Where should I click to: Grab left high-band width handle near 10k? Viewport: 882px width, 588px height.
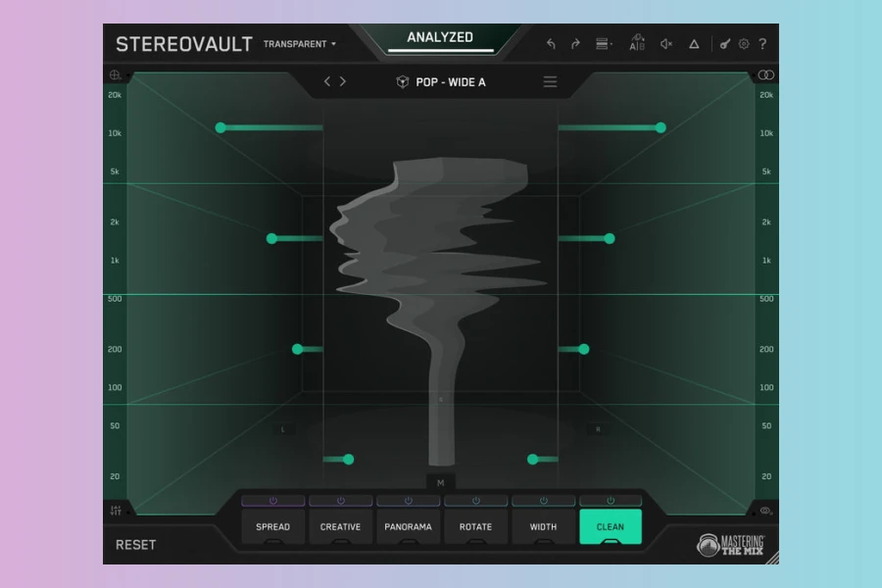(220, 127)
